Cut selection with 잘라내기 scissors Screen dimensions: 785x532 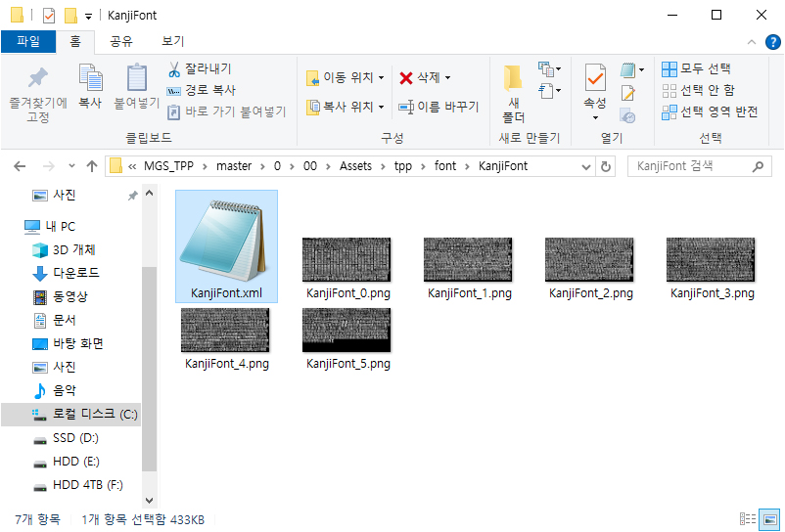tap(200, 69)
